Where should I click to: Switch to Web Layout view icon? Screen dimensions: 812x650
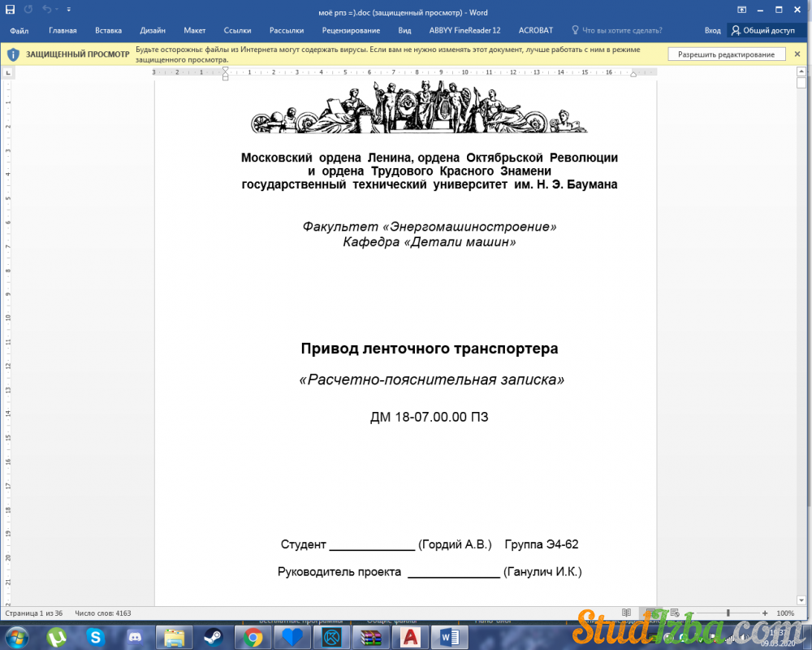(x=675, y=613)
